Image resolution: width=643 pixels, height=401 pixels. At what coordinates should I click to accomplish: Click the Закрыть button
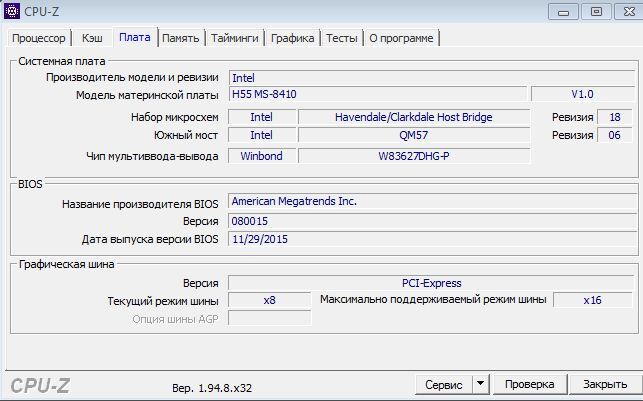(x=605, y=385)
